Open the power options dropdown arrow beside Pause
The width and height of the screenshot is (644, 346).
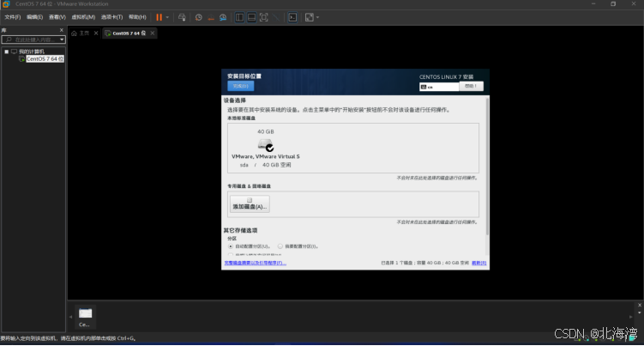[x=167, y=17]
